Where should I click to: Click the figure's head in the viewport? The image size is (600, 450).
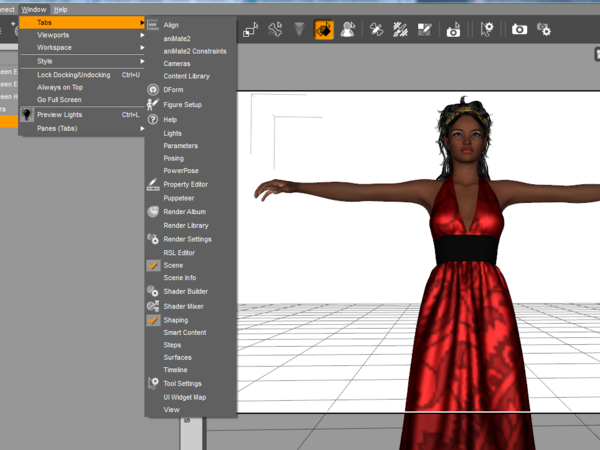click(x=465, y=134)
